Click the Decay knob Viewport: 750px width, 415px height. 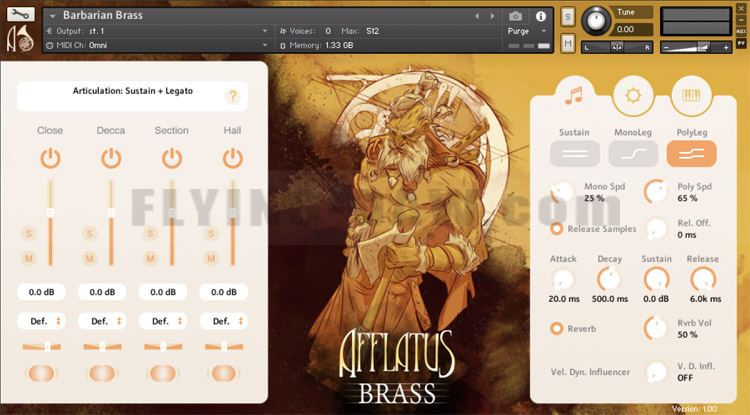coord(609,279)
